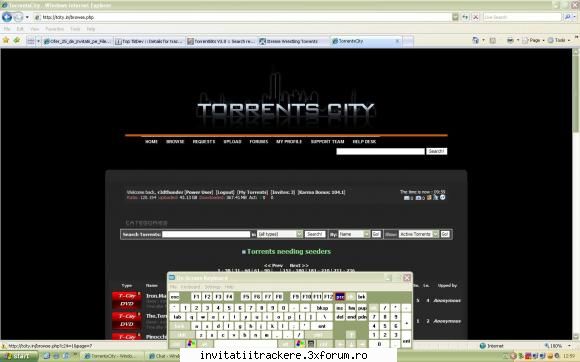This screenshot has height=362, width=580.
Task: Click the Go! button after Active Torrents
Action: (445, 234)
